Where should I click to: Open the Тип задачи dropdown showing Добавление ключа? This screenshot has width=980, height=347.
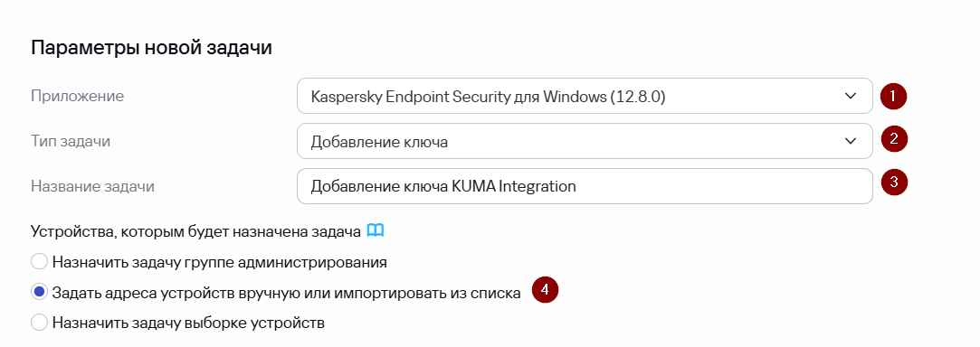[585, 141]
